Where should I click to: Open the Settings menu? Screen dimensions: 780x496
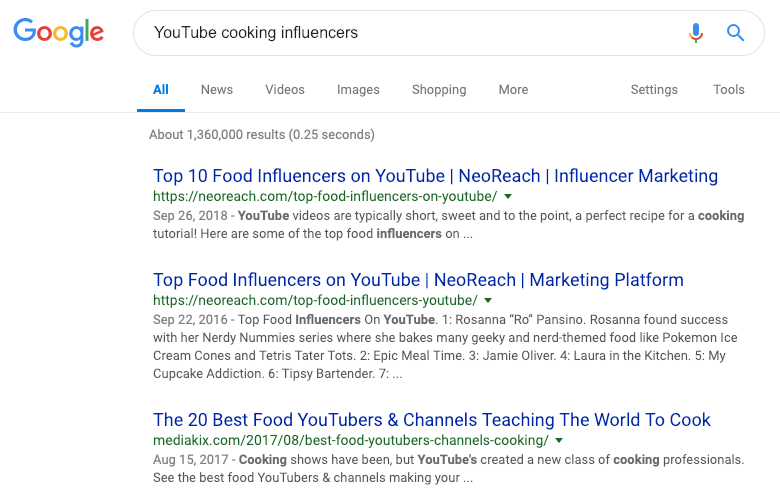(654, 90)
